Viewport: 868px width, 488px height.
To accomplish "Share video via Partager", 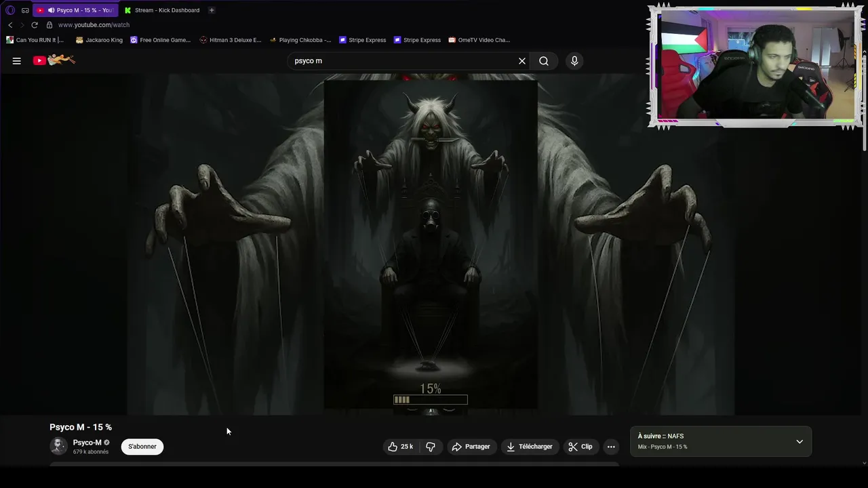I will (x=471, y=447).
